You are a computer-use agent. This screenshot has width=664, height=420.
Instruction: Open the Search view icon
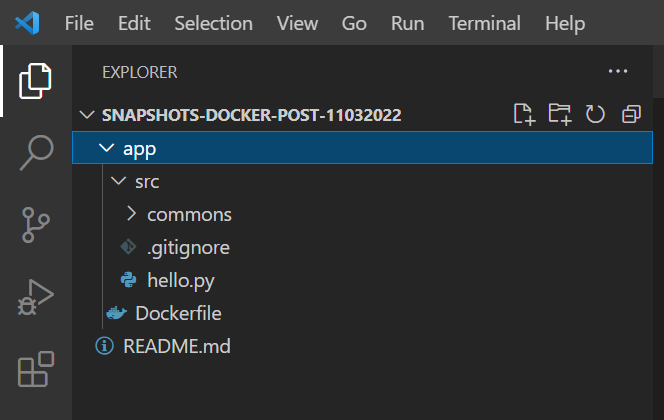36,152
